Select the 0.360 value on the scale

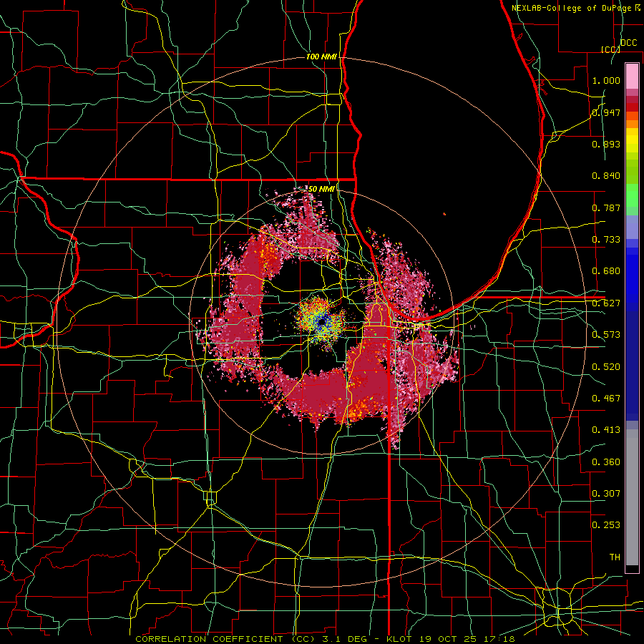[606, 462]
